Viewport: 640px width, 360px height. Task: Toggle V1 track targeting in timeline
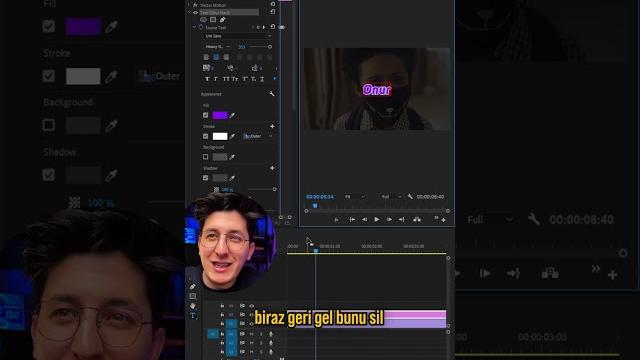coord(231,324)
